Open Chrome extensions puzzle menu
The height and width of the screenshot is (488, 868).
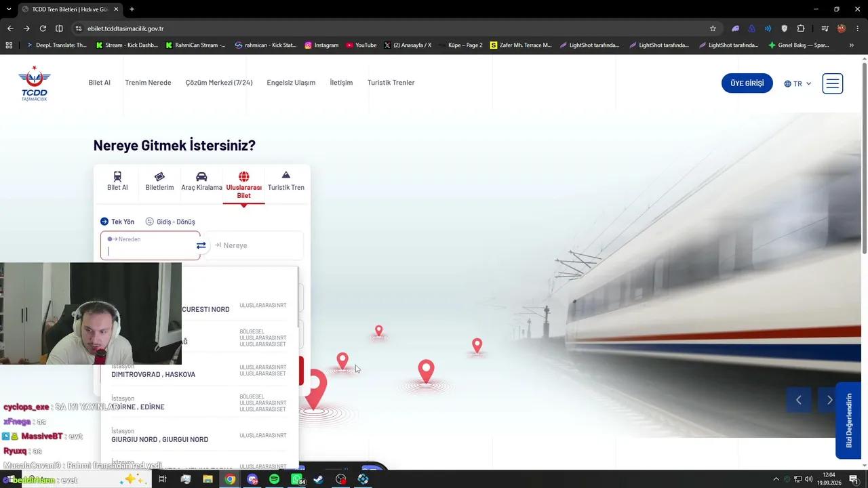(801, 28)
